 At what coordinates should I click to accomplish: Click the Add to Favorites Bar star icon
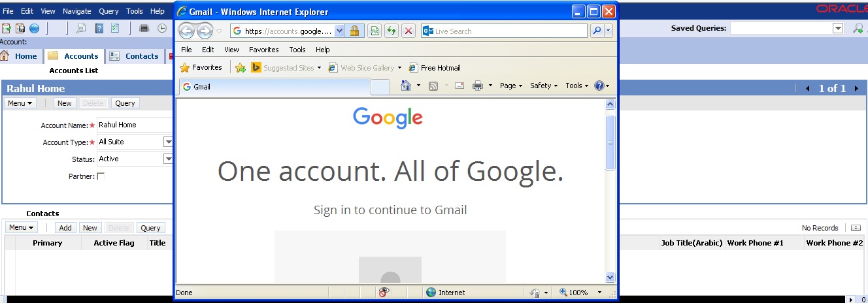click(241, 68)
